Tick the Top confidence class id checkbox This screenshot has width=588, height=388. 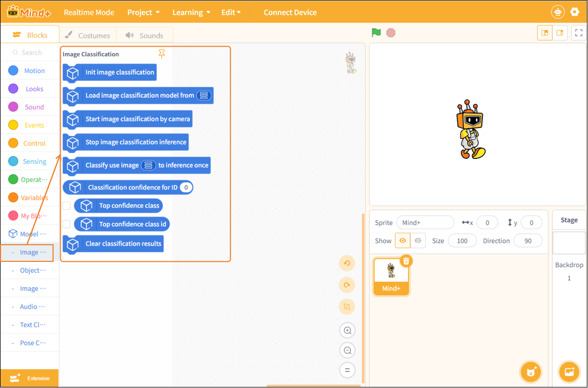pyautogui.click(x=66, y=224)
